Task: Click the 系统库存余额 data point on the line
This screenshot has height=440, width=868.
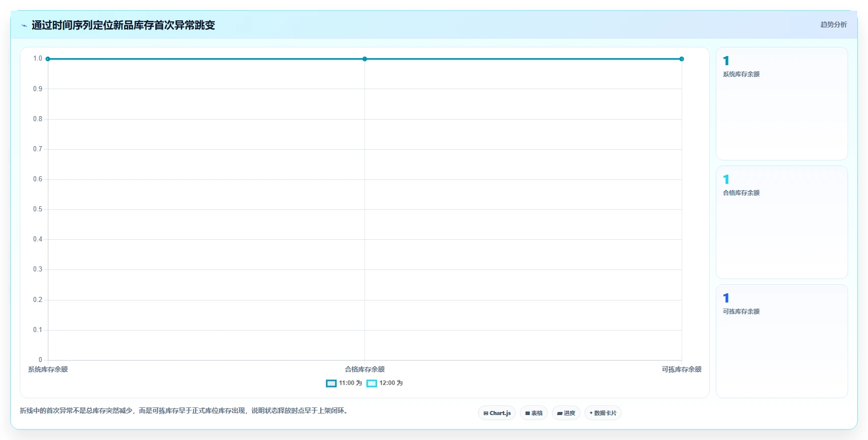Action: (48, 59)
